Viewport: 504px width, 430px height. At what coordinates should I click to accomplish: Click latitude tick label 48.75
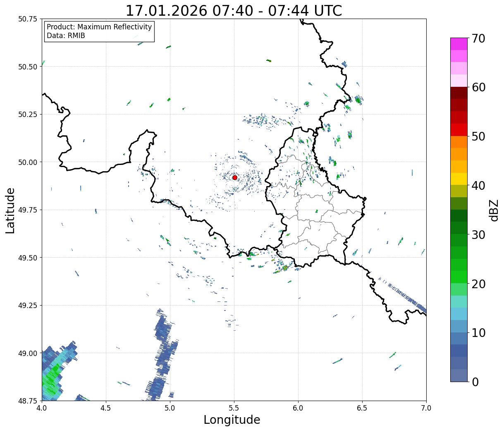[x=28, y=401]
